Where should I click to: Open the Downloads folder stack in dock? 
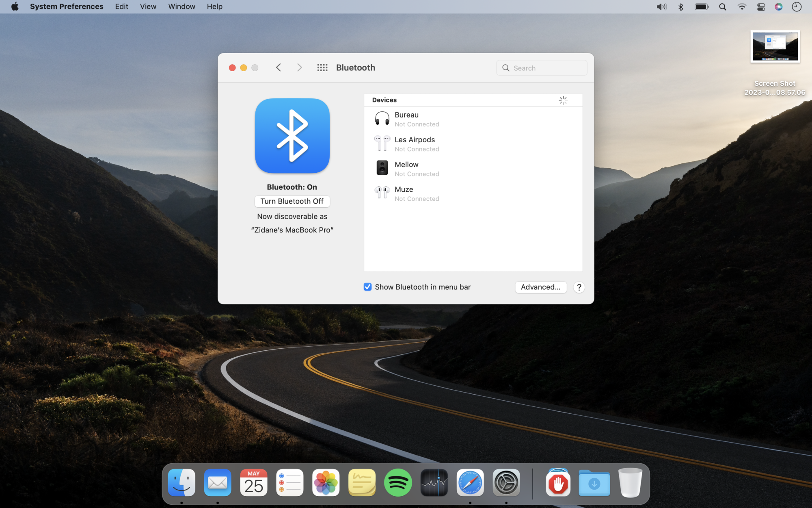[594, 483]
